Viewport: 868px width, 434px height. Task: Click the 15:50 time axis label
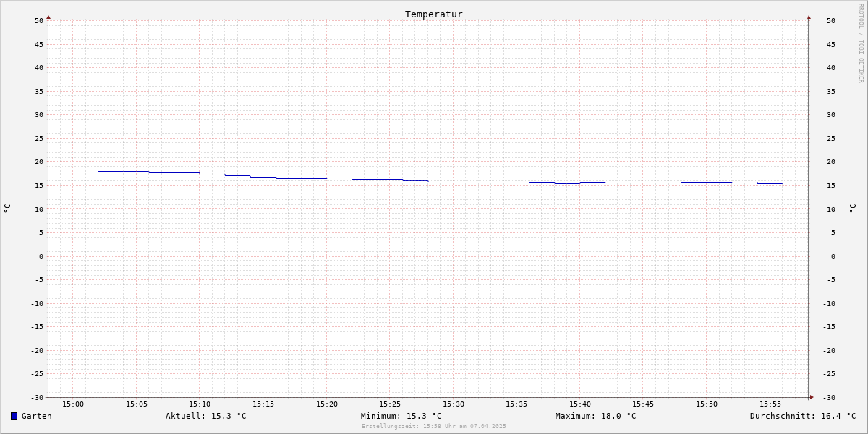click(707, 404)
